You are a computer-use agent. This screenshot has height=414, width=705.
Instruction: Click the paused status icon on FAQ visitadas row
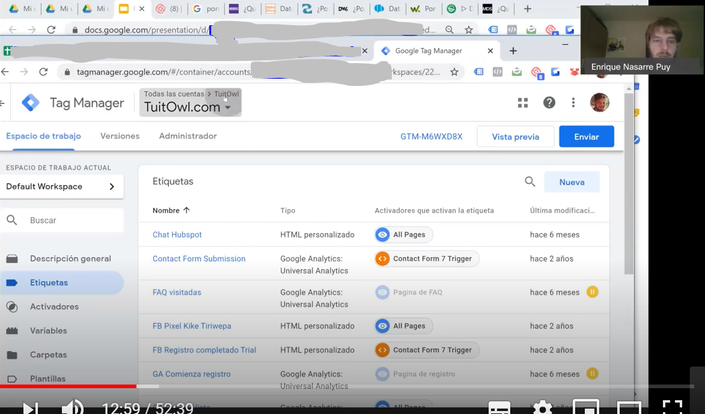[592, 292]
